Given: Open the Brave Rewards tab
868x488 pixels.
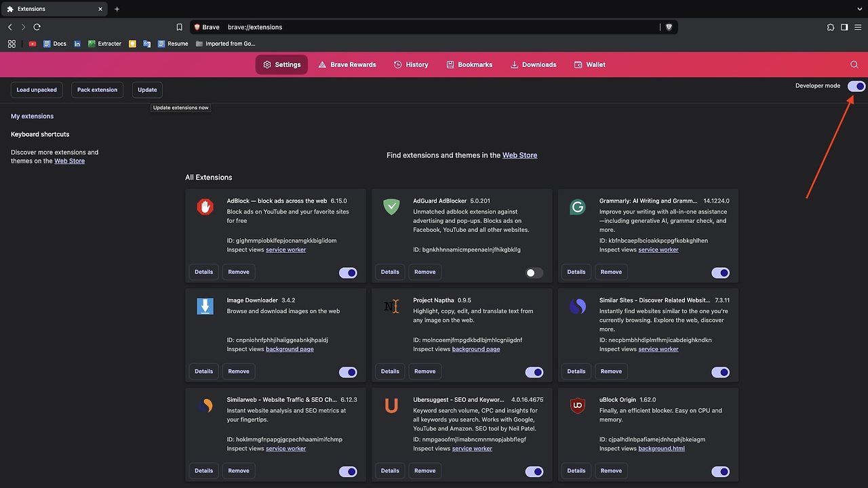Looking at the screenshot, I should pos(347,64).
